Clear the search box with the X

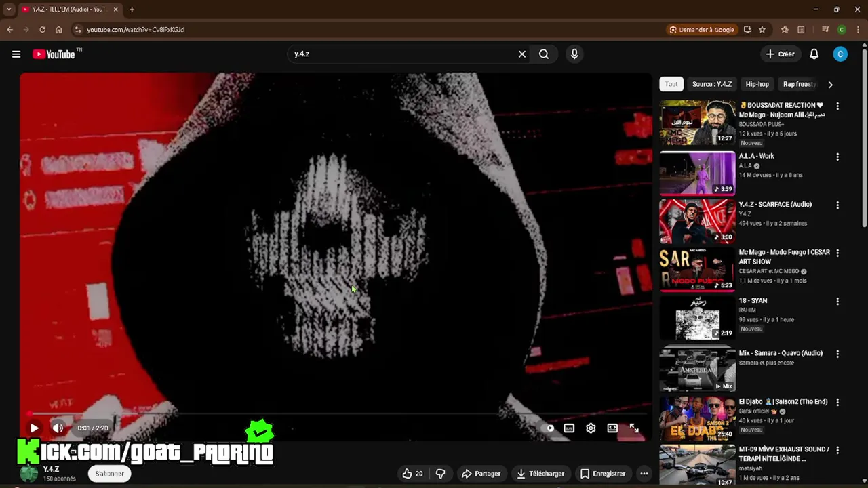pyautogui.click(x=522, y=54)
